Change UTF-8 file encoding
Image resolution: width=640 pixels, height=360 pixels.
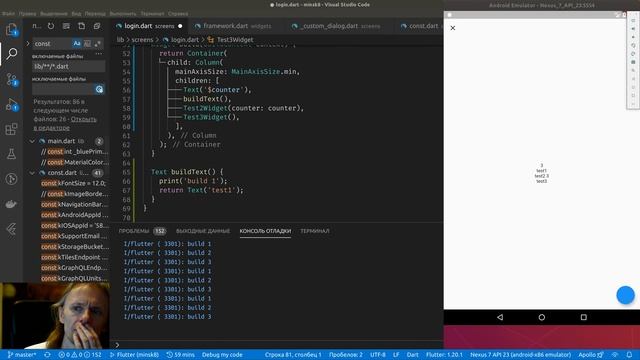pyautogui.click(x=378, y=355)
